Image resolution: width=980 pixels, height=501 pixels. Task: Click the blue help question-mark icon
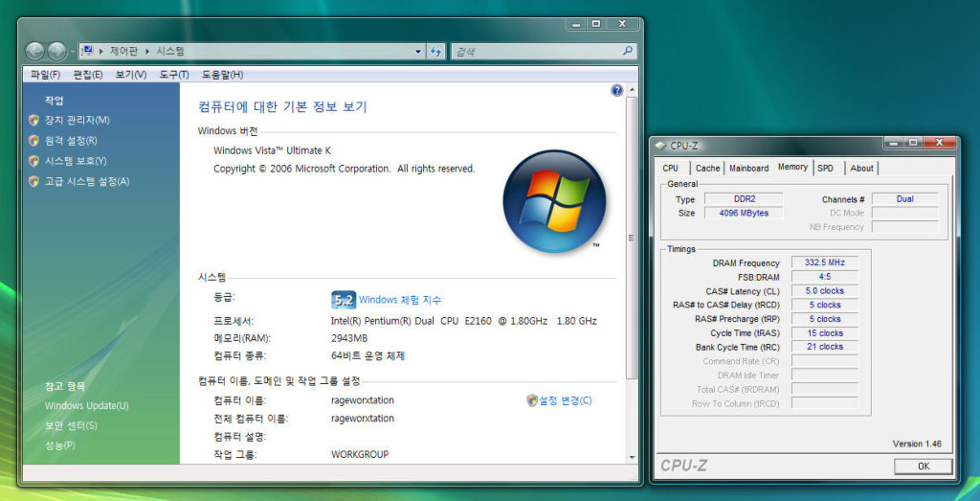[x=617, y=91]
